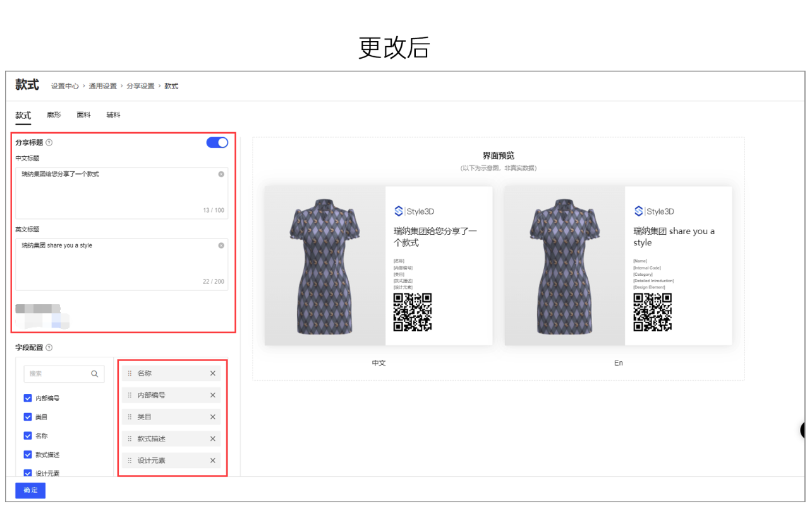Click drag handle of 设计元素 field
The image size is (812, 506).
click(x=130, y=461)
